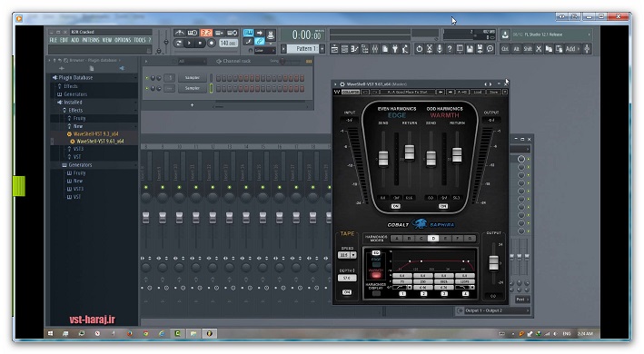Viewport: 644px width, 354px height.
Task: Open the tape Speed dropdown arrow
Action: coord(353,255)
